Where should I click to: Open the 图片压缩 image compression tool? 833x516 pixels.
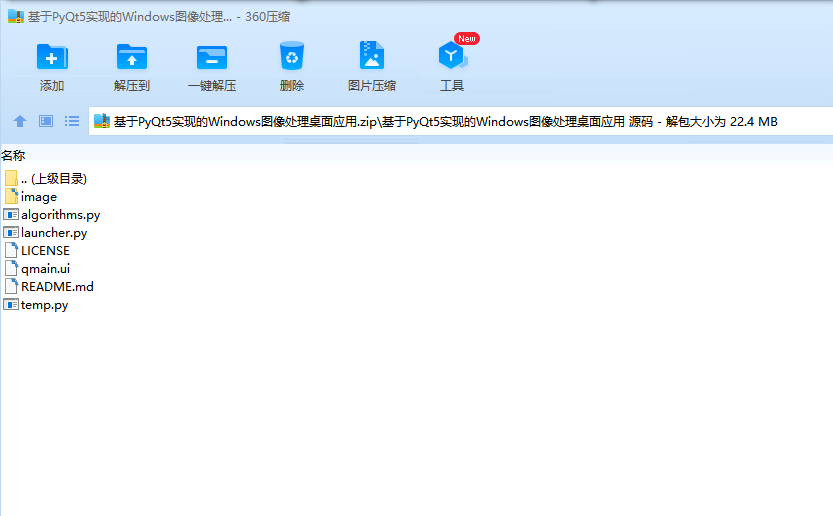coord(371,55)
